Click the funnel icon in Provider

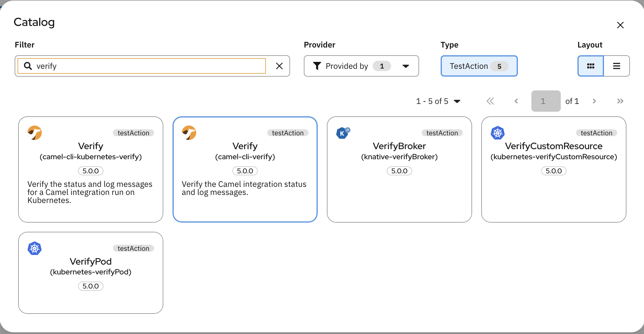[317, 66]
